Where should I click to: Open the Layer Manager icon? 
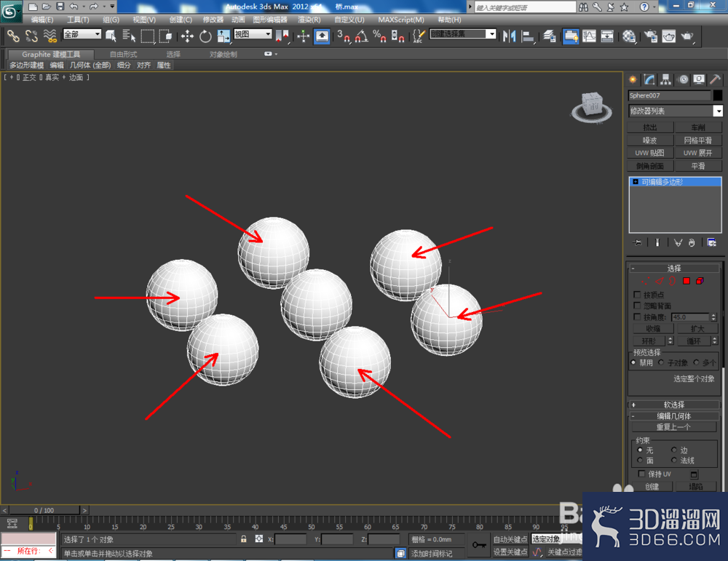coord(550,36)
